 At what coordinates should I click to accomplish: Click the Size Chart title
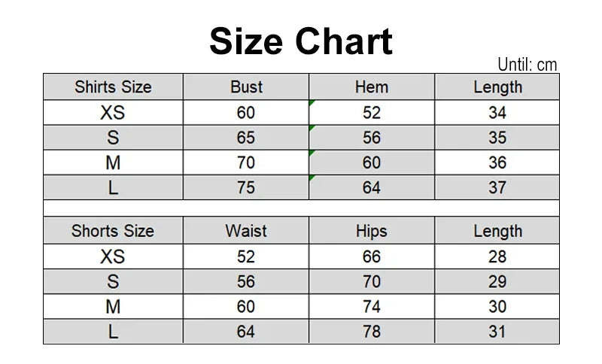coord(301,41)
